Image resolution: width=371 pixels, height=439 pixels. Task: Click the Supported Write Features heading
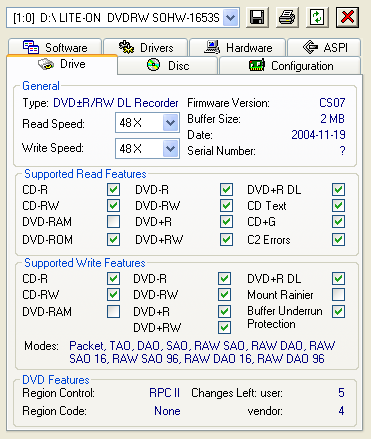click(x=85, y=263)
